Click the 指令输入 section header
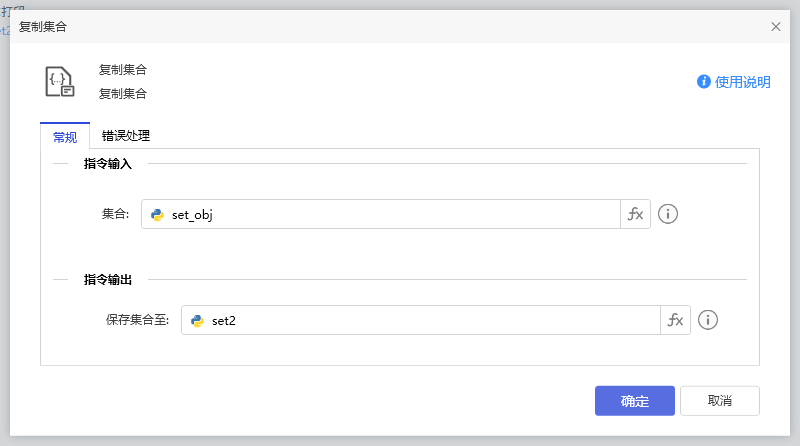 click(115, 163)
